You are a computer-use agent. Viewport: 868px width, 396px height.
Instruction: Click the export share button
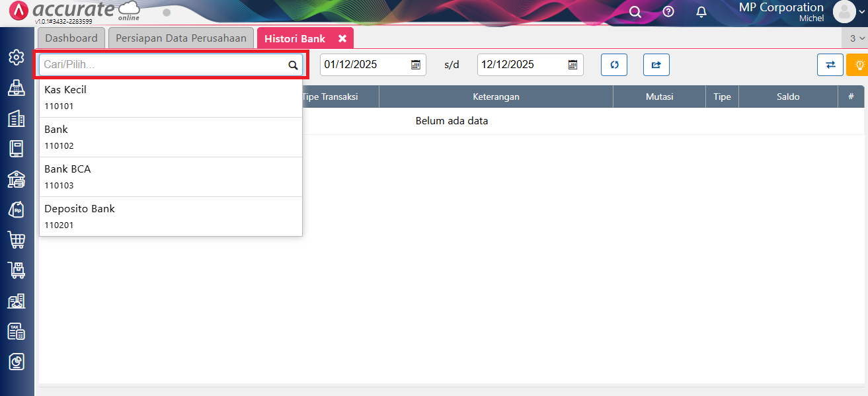tap(656, 65)
